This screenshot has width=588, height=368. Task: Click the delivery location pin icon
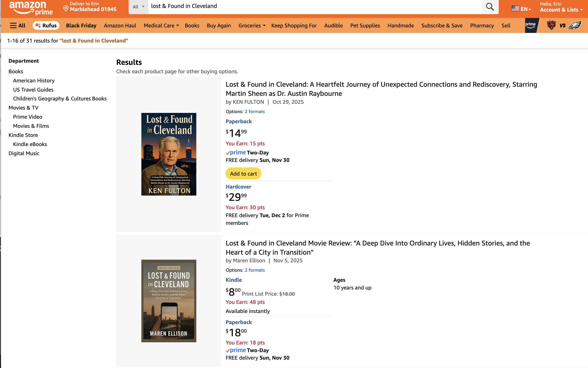click(66, 8)
